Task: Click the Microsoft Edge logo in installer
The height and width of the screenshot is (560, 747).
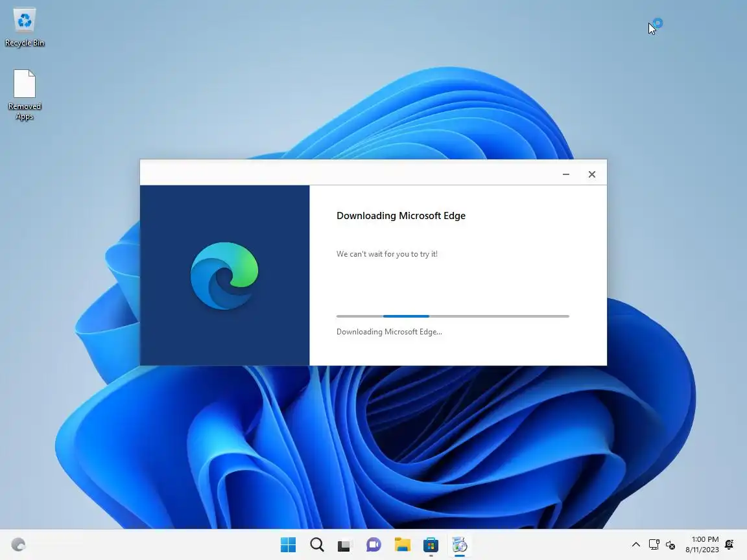Action: click(224, 275)
